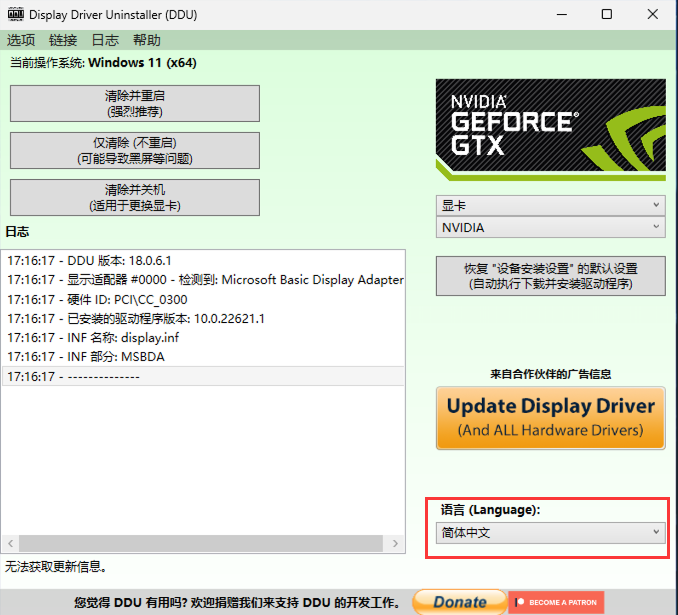Click the Update Display Driver ad banner
Image resolution: width=678 pixels, height=615 pixels.
[x=550, y=418]
